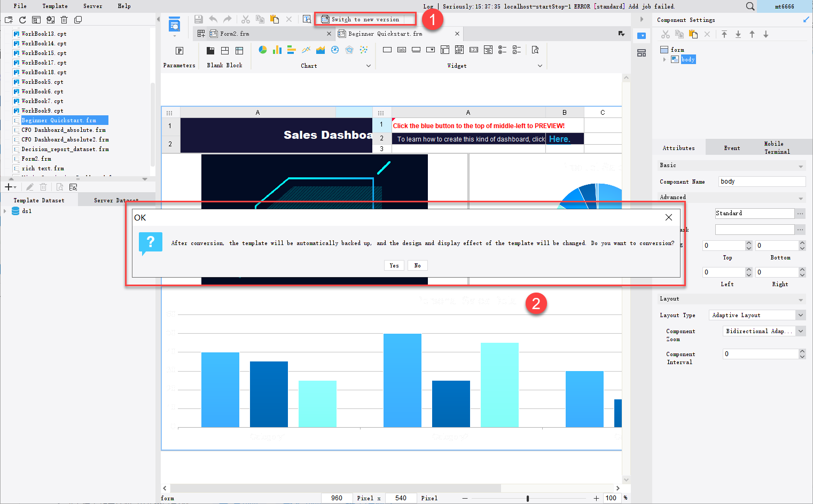Expand the Widget gallery dropdown arrow
Viewport: 813px width, 504px height.
click(540, 66)
